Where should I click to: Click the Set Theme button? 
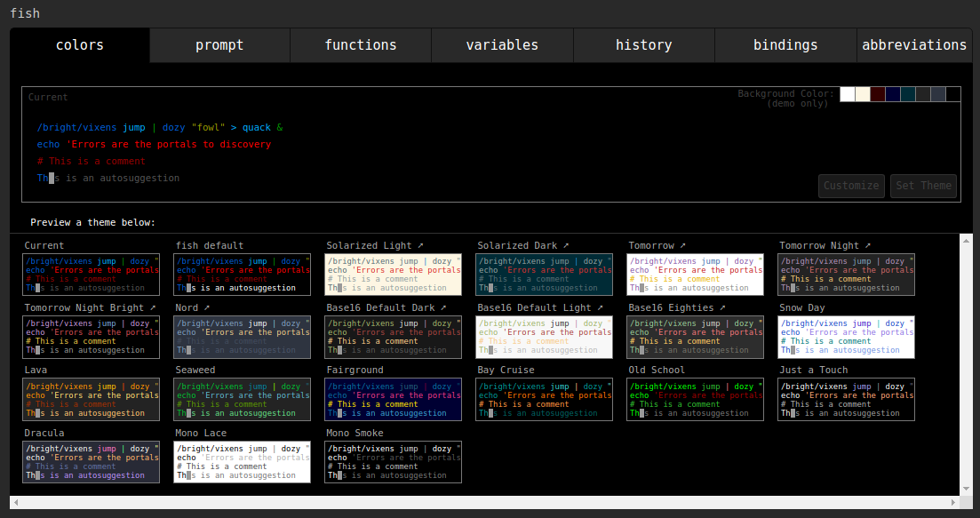923,186
